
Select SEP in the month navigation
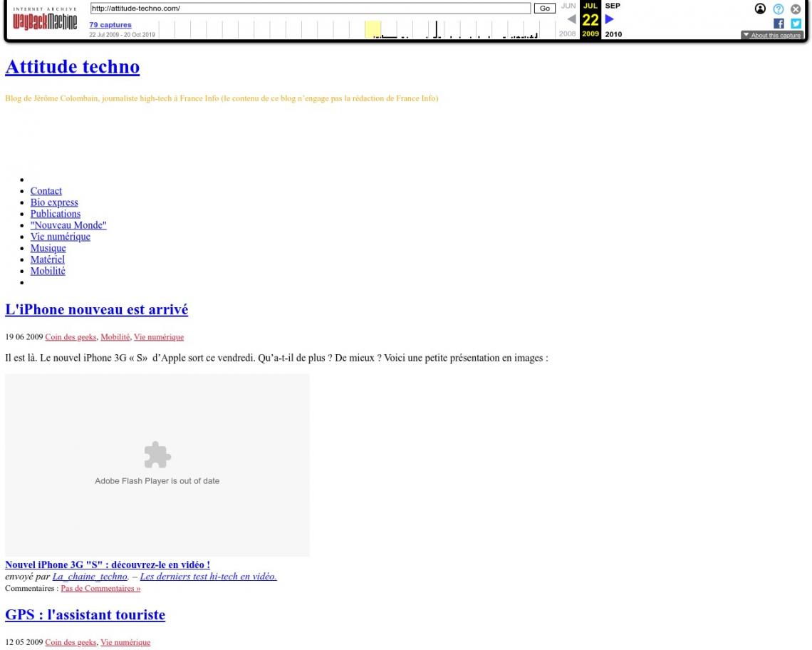pos(613,6)
